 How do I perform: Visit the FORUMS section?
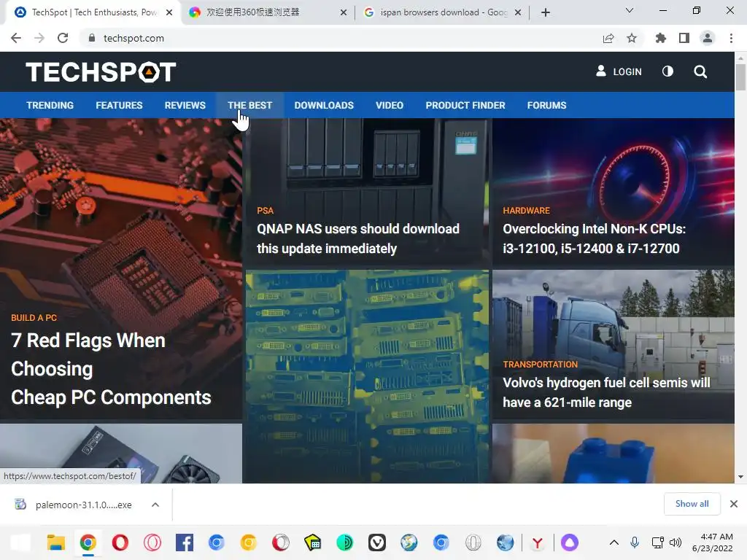pyautogui.click(x=547, y=105)
